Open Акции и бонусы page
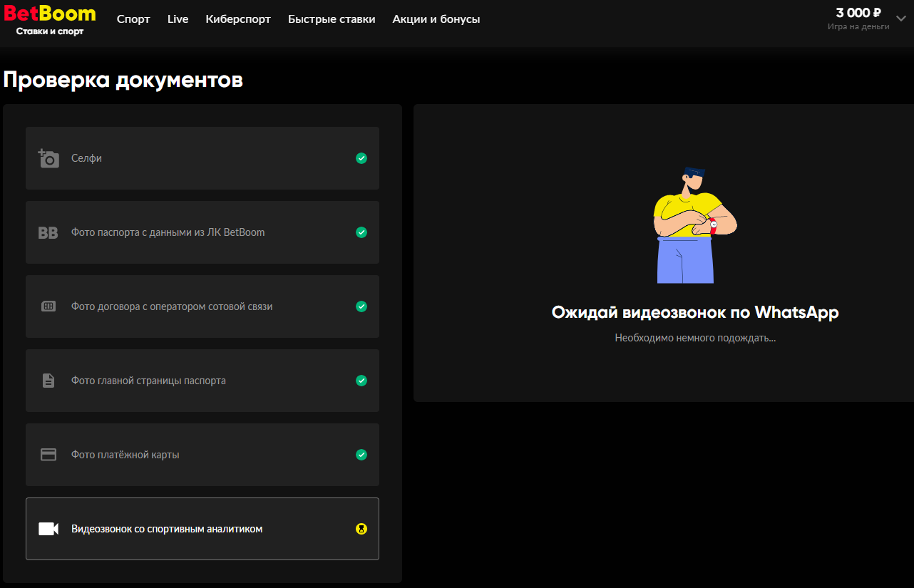 click(436, 19)
